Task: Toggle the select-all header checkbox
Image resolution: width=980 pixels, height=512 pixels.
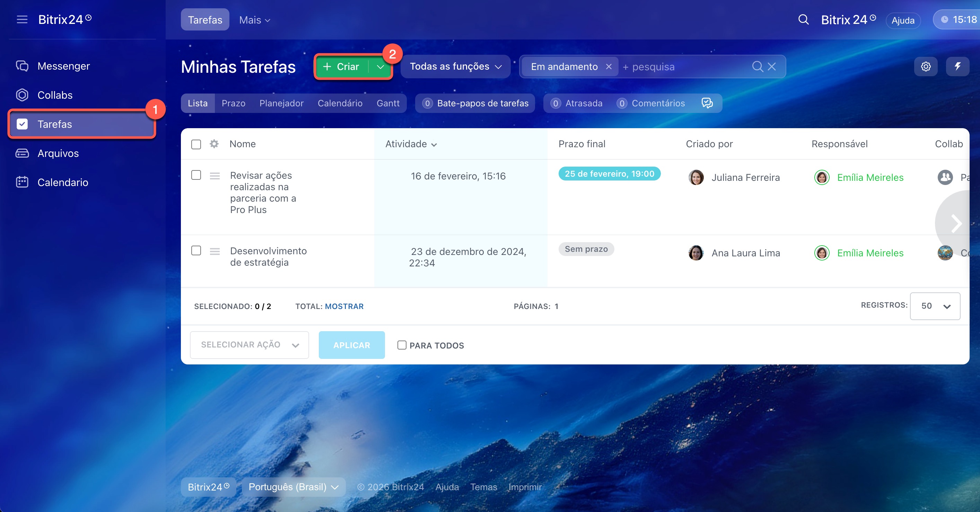Action: click(x=196, y=144)
